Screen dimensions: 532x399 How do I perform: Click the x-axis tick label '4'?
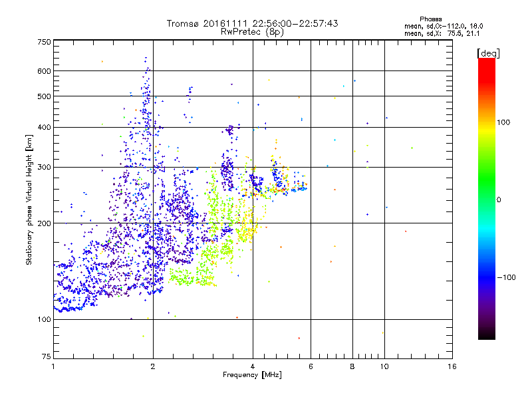[x=253, y=366]
